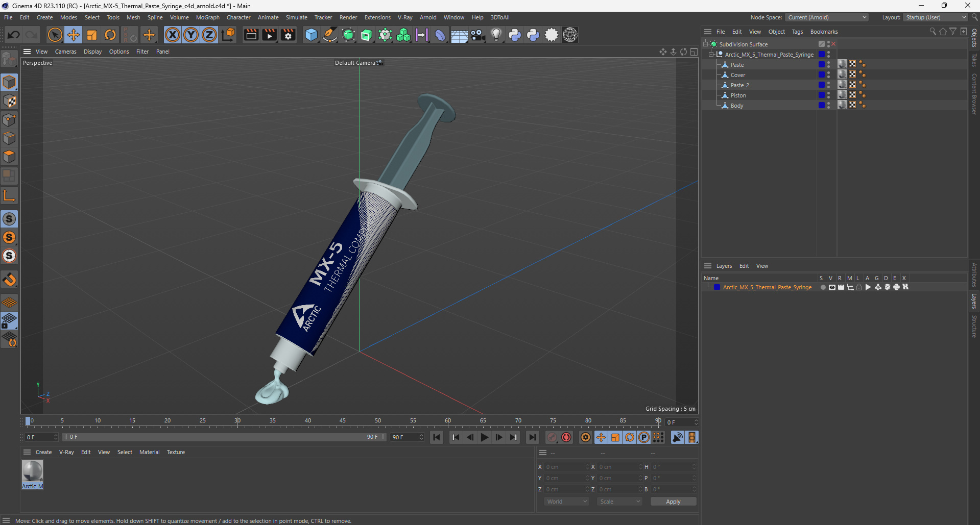The height and width of the screenshot is (525, 980).
Task: Click the Undo arrow icon
Action: point(14,35)
